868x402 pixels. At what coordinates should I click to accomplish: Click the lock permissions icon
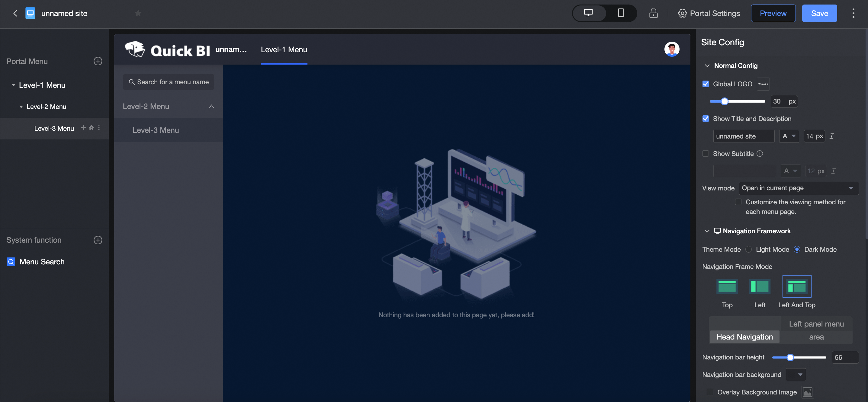coord(653,13)
